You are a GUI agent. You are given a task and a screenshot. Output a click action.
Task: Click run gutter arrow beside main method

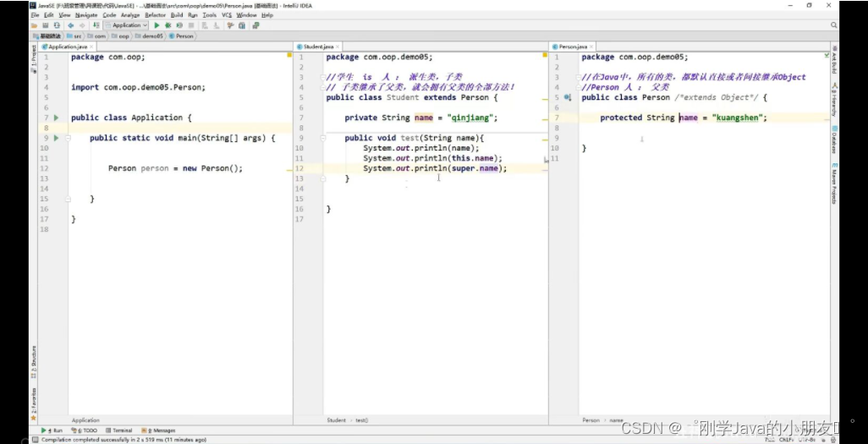[x=56, y=138]
